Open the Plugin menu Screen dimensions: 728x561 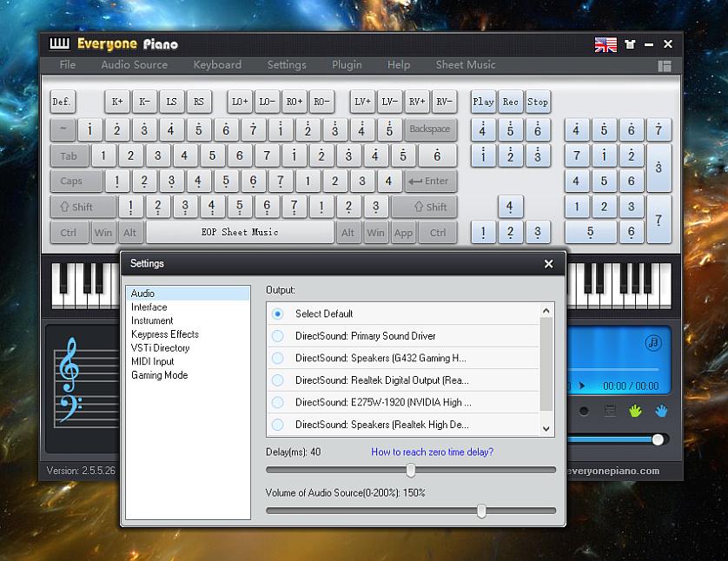(347, 65)
